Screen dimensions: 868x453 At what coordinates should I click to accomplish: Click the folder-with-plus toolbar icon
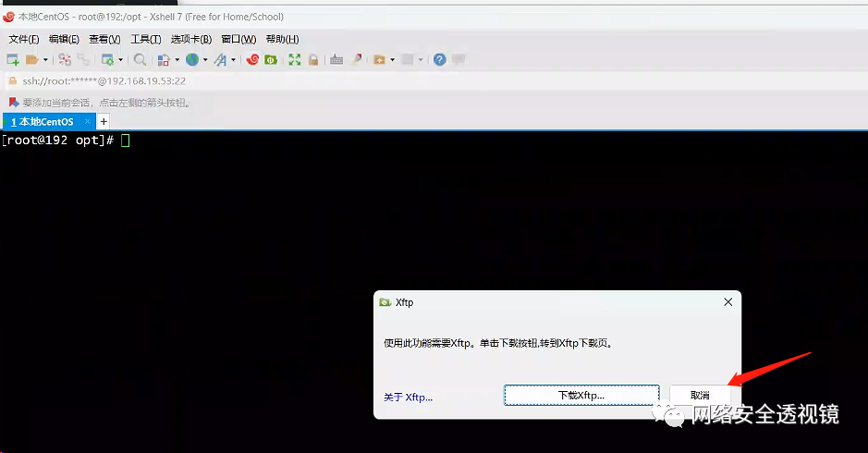coord(379,59)
